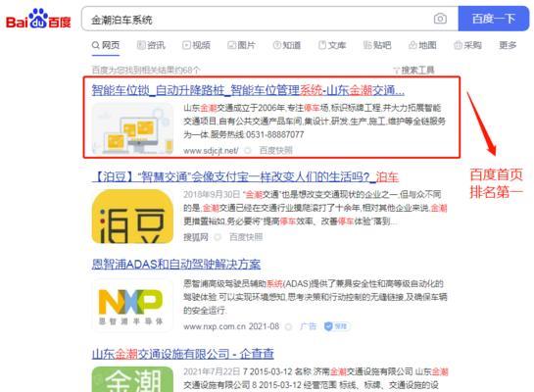The height and width of the screenshot is (392, 534).
Task: Click thumbnail of 山东金潮交通 result
Action: tap(132, 129)
